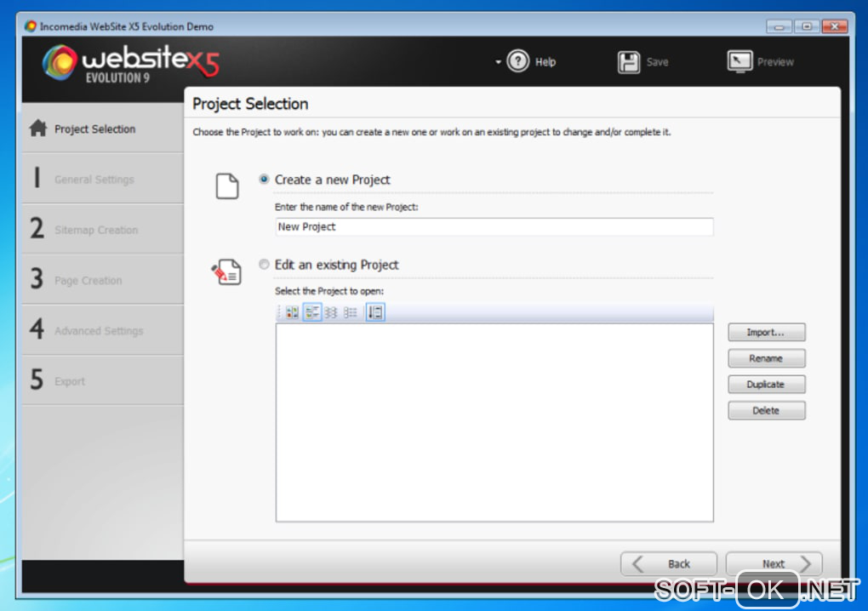Click the Project Selection home icon

pyautogui.click(x=38, y=128)
